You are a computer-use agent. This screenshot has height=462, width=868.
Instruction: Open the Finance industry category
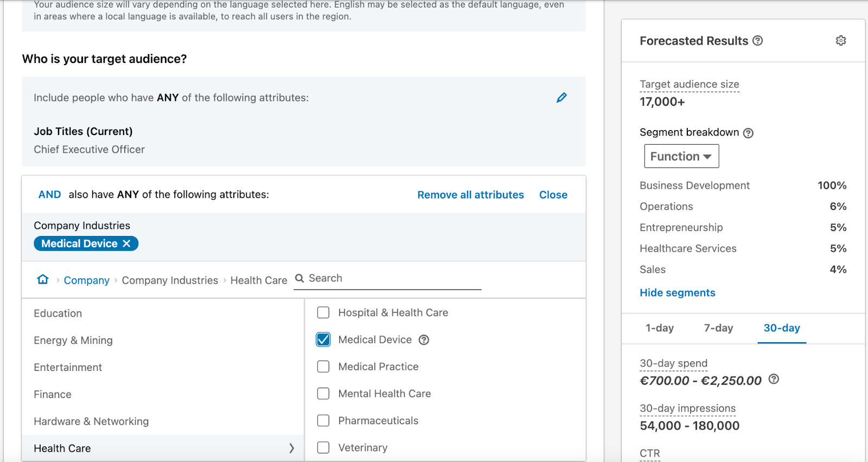[53, 394]
